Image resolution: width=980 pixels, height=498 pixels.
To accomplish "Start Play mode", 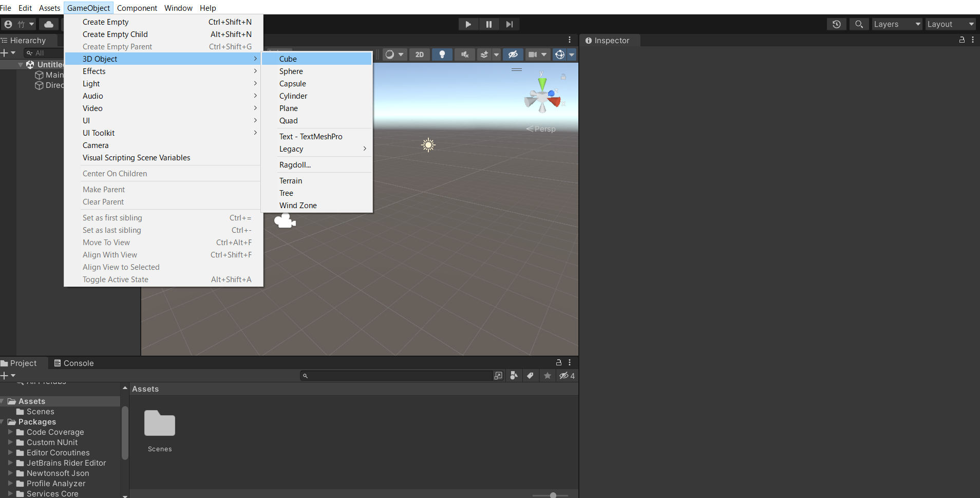I will 468,24.
